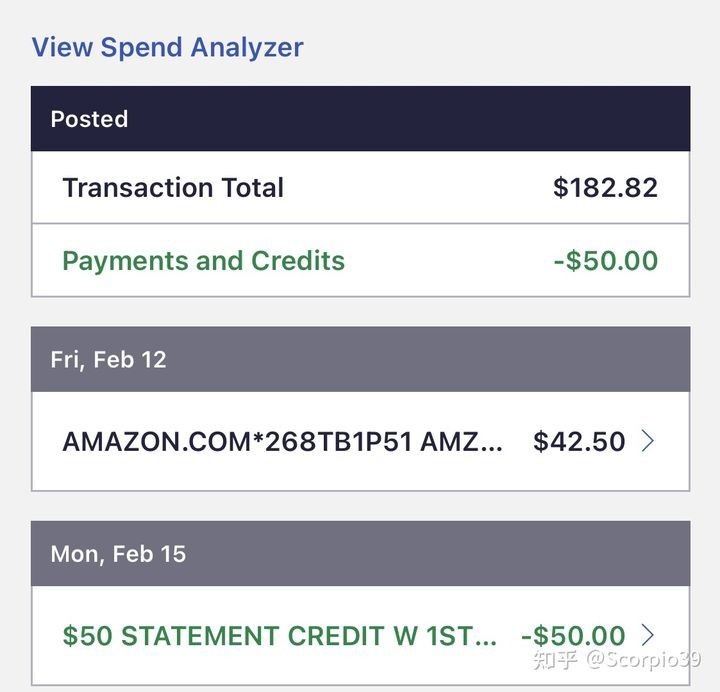
Task: Click the $42.50 Amazon charge amount
Action: [579, 442]
